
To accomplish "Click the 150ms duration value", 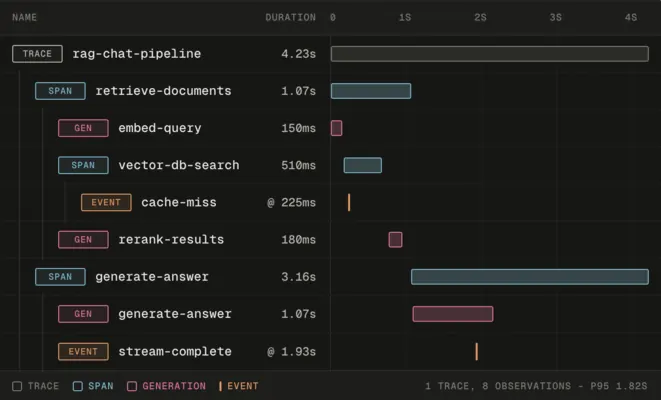I will [298, 128].
